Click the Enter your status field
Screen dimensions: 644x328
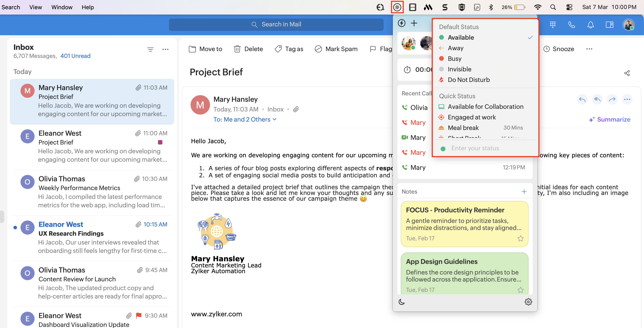[475, 148]
